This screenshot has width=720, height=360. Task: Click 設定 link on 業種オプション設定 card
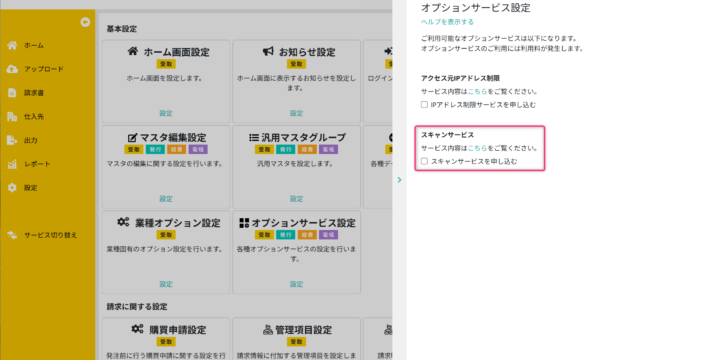point(166,284)
